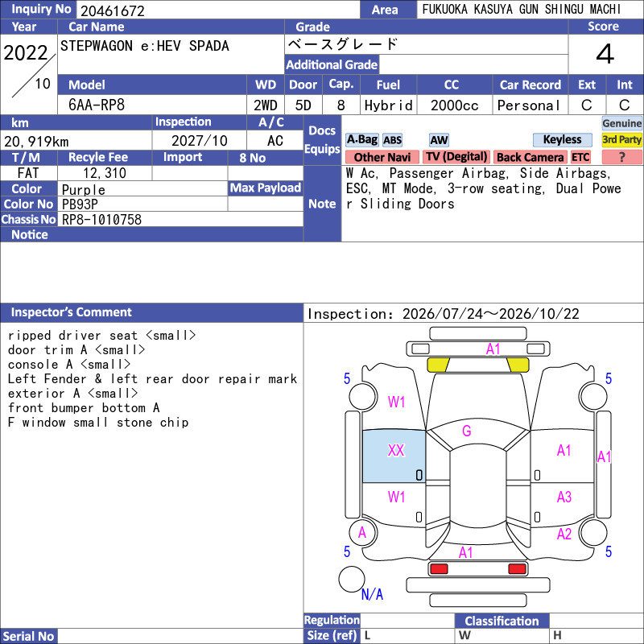This screenshot has height=644, width=644.
Task: Click the Additional Grade label
Action: pos(332,64)
